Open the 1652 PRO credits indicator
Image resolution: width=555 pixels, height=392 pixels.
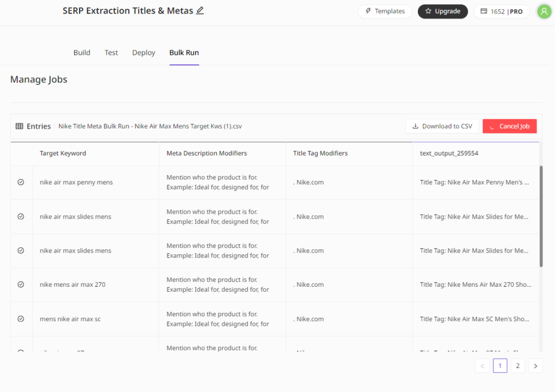tap(501, 11)
